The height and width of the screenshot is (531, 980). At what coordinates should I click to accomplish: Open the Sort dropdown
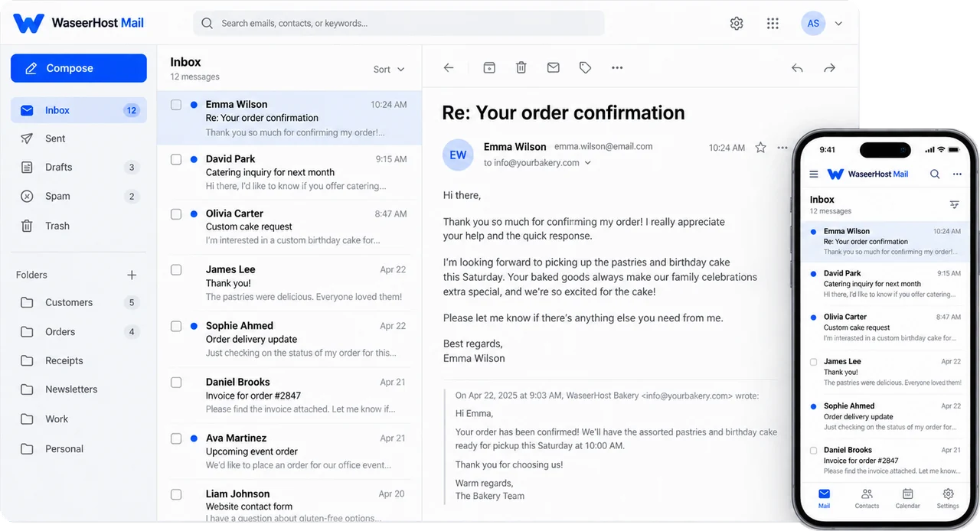[x=389, y=70]
